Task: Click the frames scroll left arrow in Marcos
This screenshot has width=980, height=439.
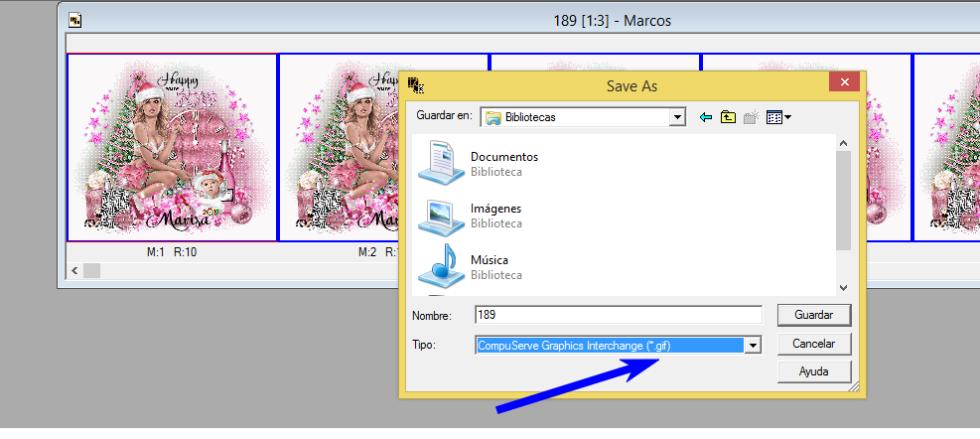Action: pyautogui.click(x=75, y=271)
